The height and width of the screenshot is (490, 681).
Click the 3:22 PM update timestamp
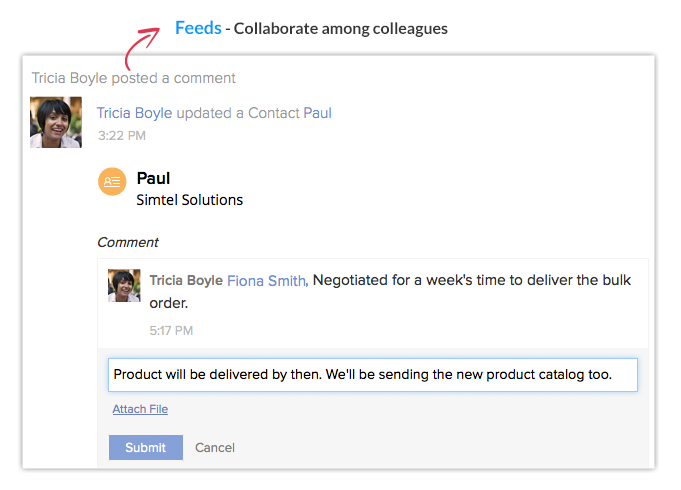click(122, 136)
